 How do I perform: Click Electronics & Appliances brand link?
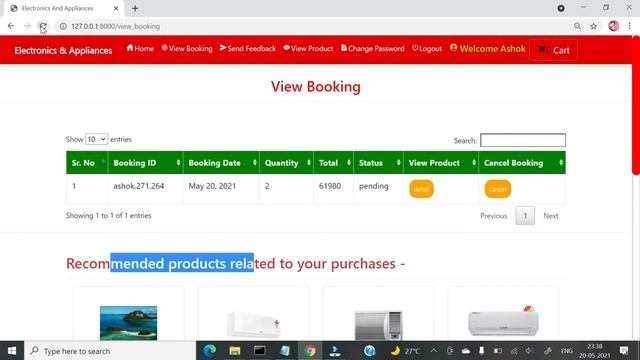coord(63,51)
